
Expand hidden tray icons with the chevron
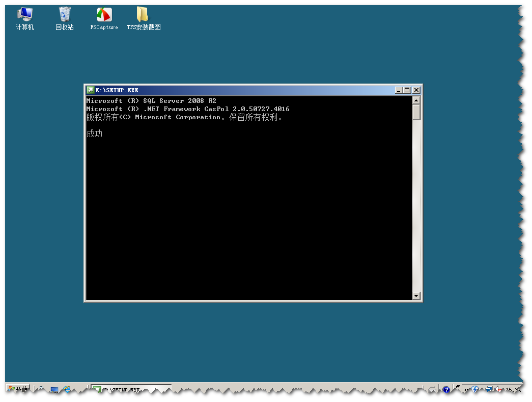pos(466,390)
